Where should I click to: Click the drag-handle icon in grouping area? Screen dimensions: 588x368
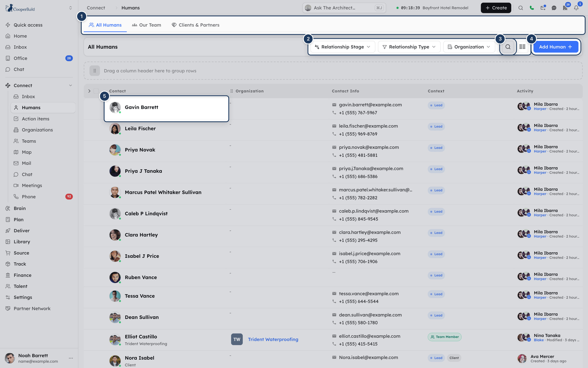[95, 71]
